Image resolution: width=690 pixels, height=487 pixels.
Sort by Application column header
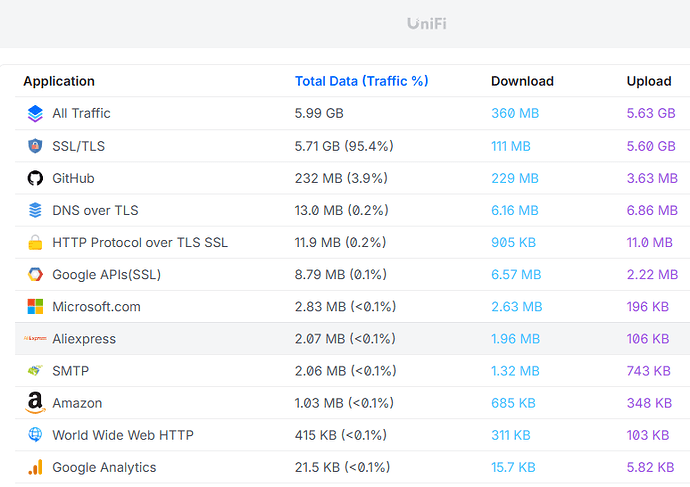point(59,81)
